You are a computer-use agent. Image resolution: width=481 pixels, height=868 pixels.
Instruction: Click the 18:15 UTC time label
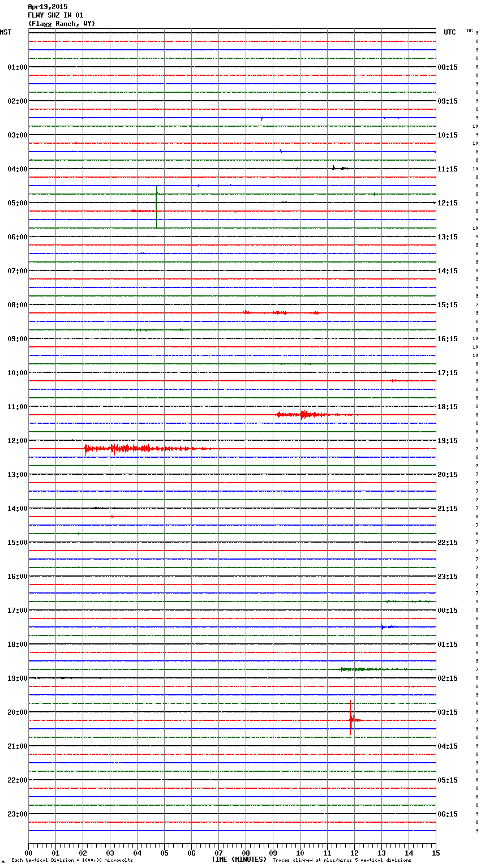click(448, 407)
